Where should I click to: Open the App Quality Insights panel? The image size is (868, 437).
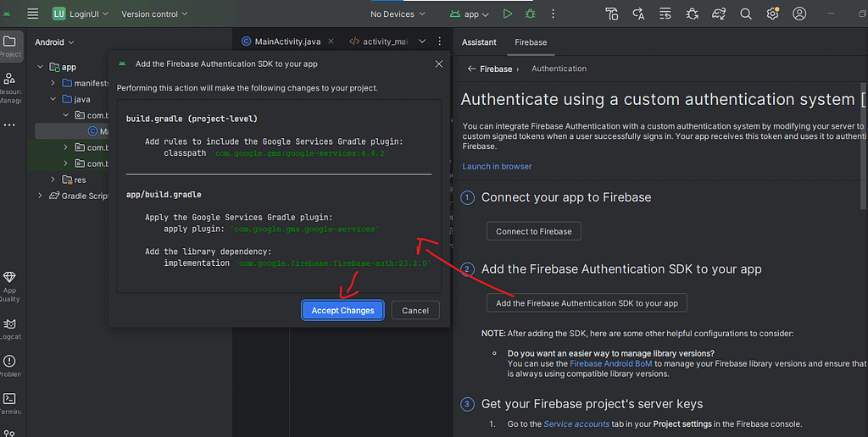[x=10, y=286]
